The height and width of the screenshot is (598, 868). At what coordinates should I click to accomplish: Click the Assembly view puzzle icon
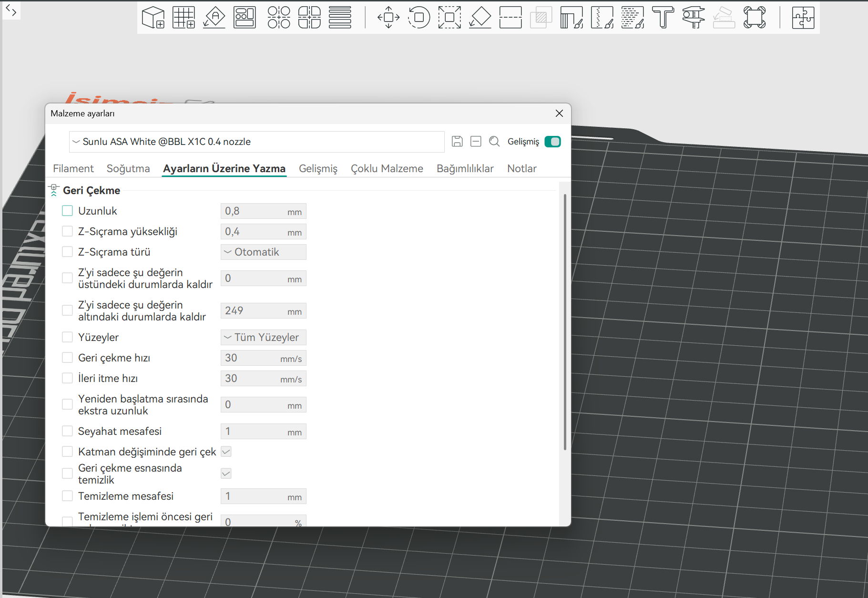pos(803,18)
